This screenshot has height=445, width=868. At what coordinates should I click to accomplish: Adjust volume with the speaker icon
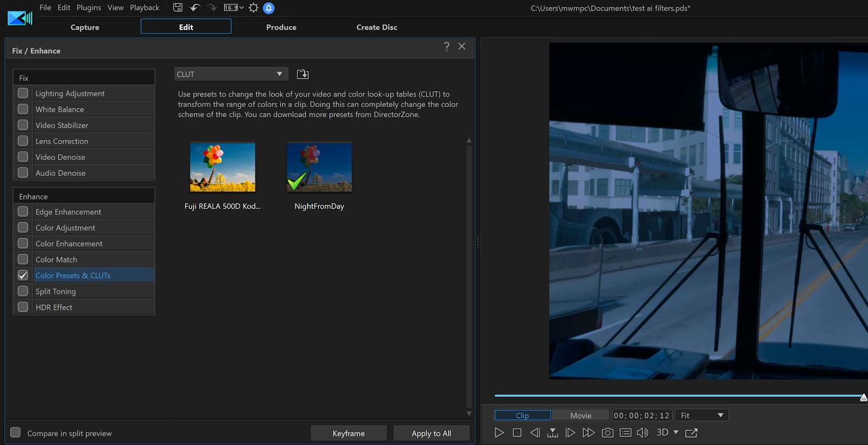pos(642,433)
